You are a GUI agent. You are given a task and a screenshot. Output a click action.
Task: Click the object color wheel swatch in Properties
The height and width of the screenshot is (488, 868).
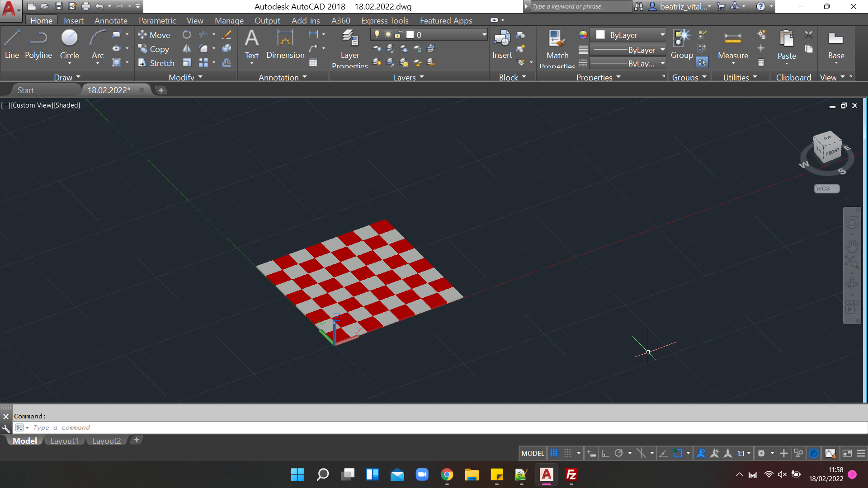583,35
